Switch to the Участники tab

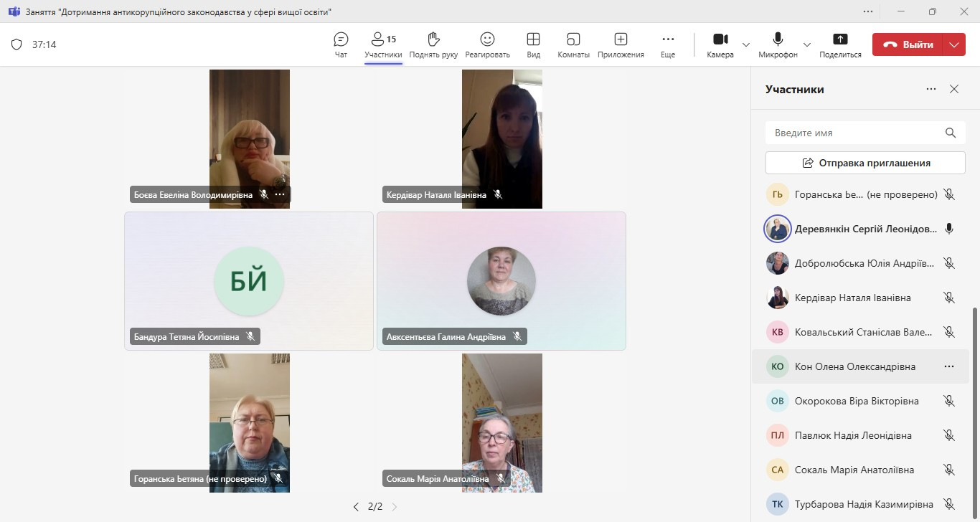click(383, 44)
